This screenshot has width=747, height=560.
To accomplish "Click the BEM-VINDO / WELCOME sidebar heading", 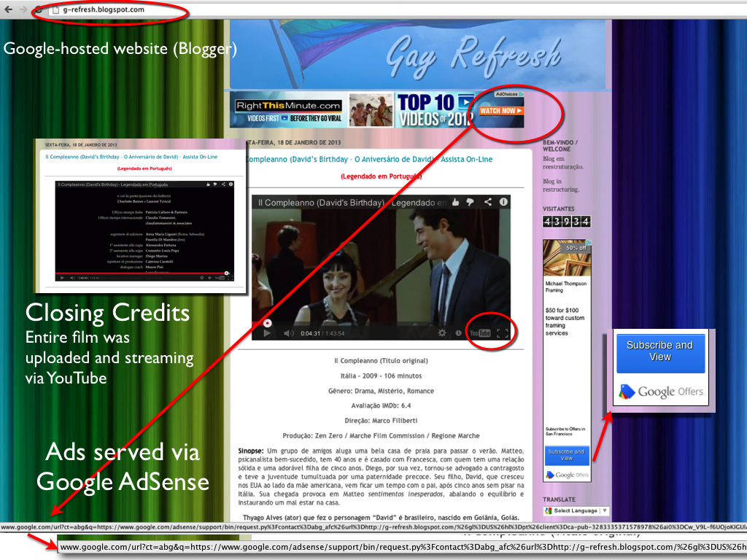I will [x=560, y=146].
